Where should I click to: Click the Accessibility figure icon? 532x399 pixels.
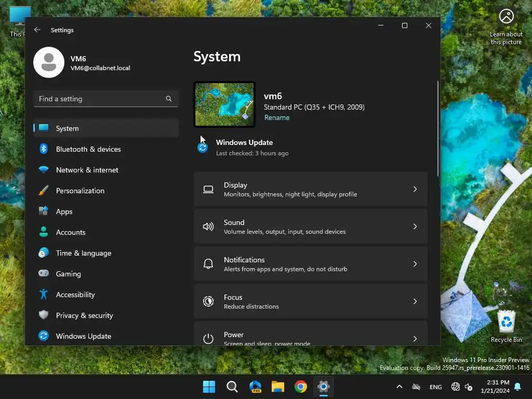click(x=44, y=294)
